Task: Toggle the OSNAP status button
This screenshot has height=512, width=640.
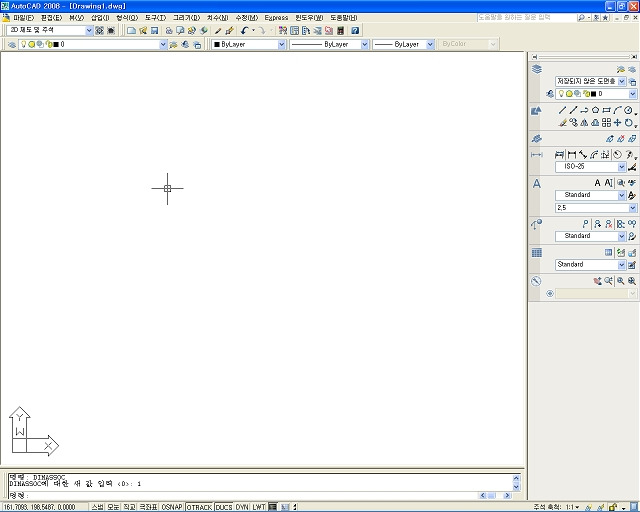Action: pos(172,507)
